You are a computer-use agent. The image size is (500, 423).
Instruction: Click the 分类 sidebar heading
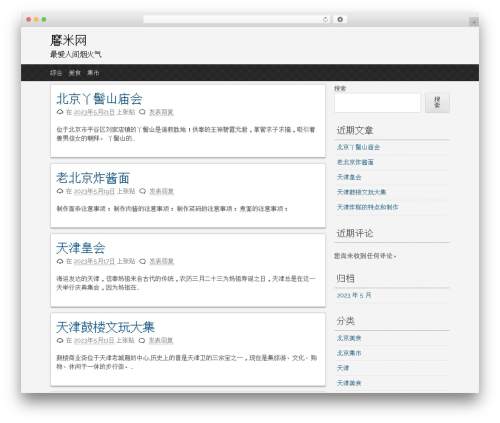tap(345, 321)
